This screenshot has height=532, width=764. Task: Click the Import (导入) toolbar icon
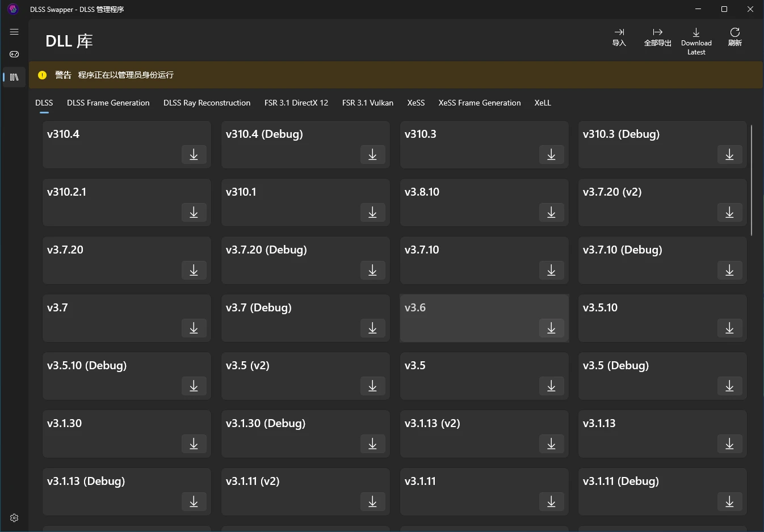(619, 37)
